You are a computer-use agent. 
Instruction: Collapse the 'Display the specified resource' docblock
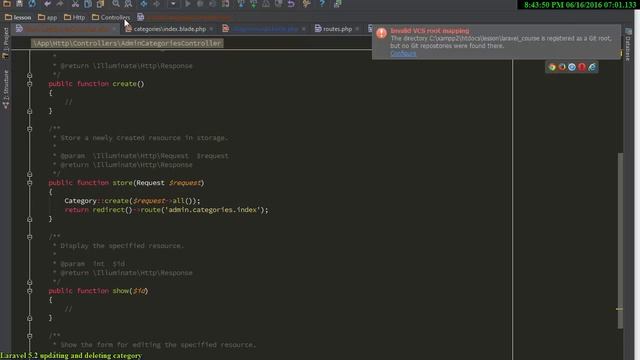point(29,237)
